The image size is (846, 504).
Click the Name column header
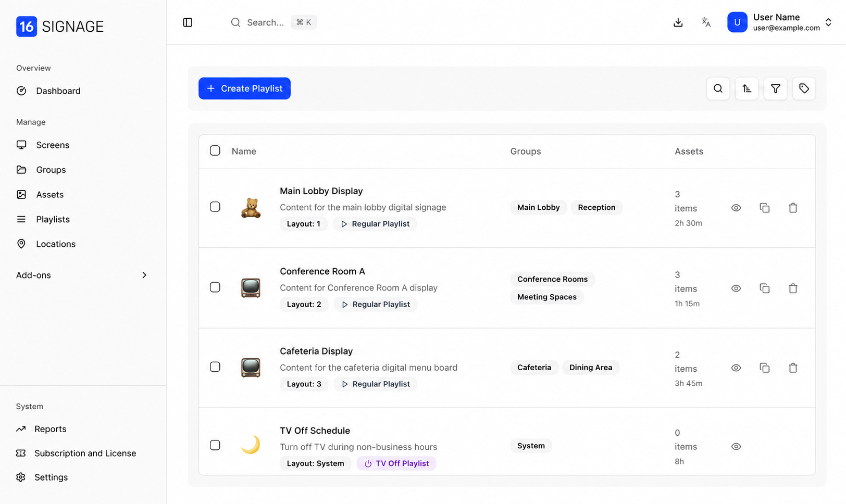tap(244, 152)
